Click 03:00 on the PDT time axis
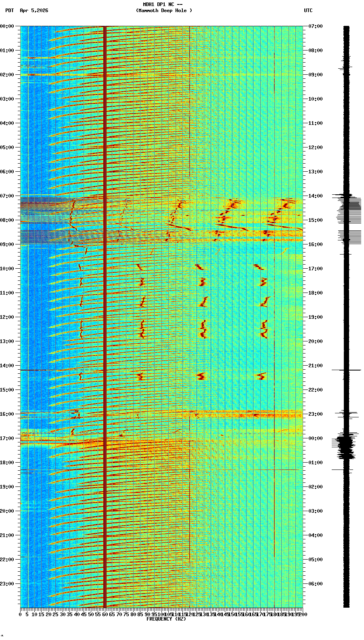The image size is (364, 640). [x=7, y=99]
